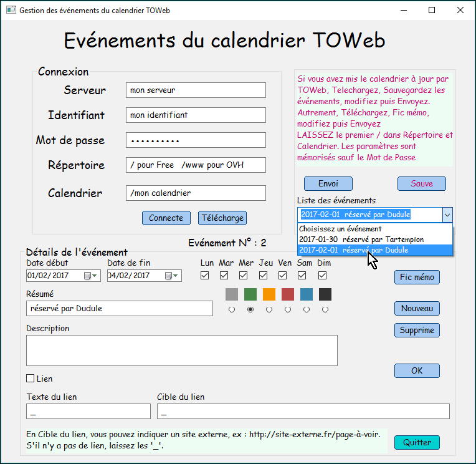Choose 'Choisissez un événement' list entry
This screenshot has height=464, width=476.
(340, 229)
